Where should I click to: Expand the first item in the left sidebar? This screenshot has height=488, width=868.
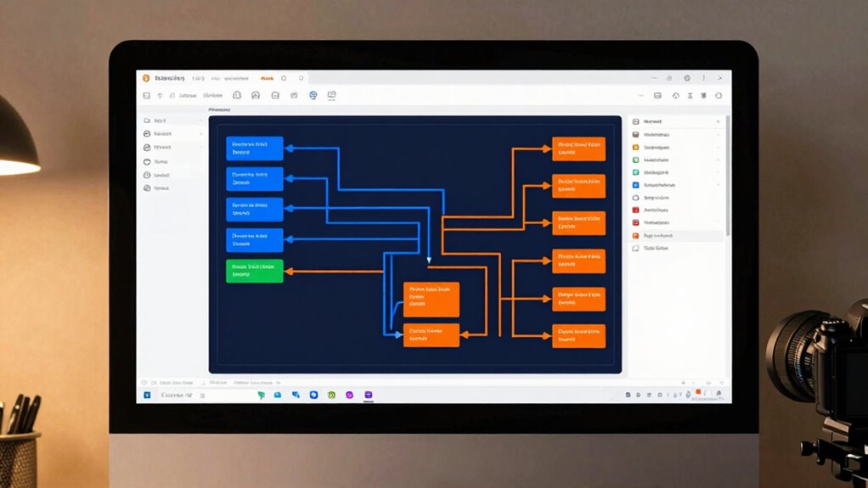coord(201,121)
